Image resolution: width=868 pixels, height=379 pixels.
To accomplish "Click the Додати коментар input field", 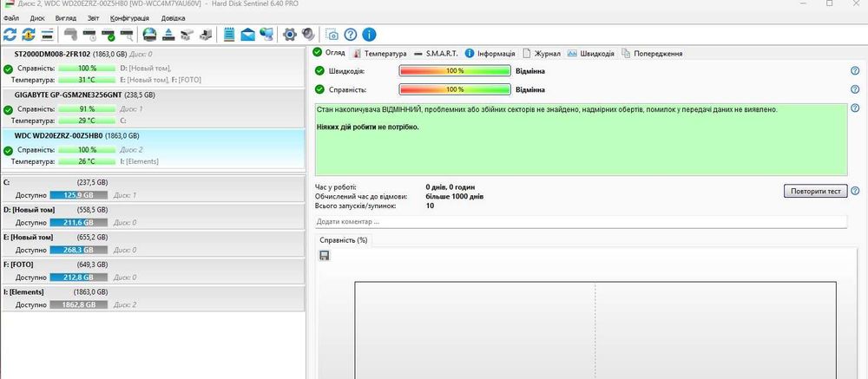I will click(581, 221).
